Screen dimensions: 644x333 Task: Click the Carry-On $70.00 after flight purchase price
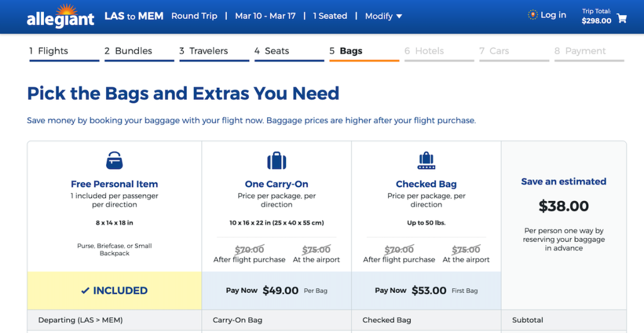[249, 249]
